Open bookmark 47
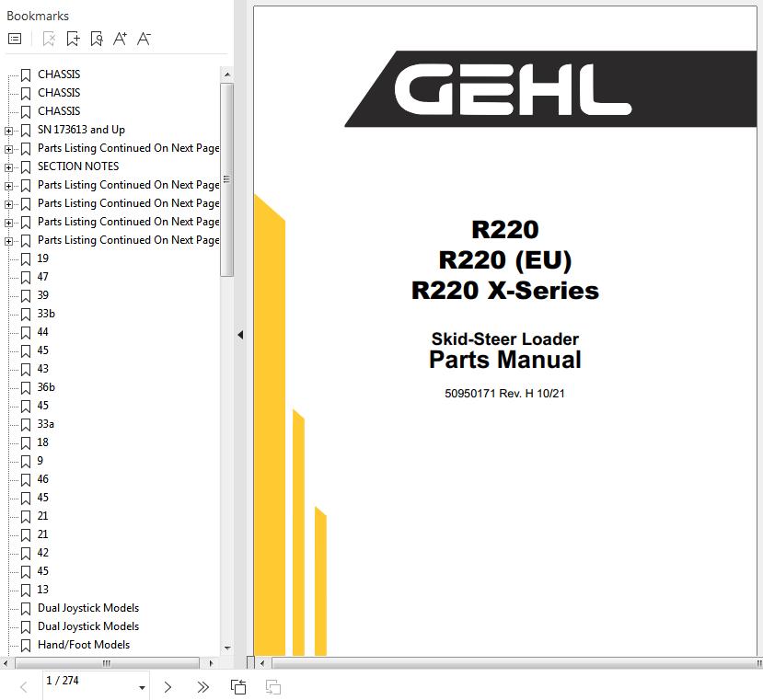 43,277
